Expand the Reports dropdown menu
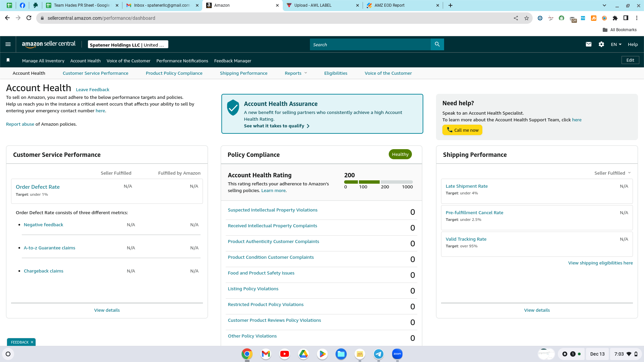Image resolution: width=644 pixels, height=362 pixels. click(296, 73)
